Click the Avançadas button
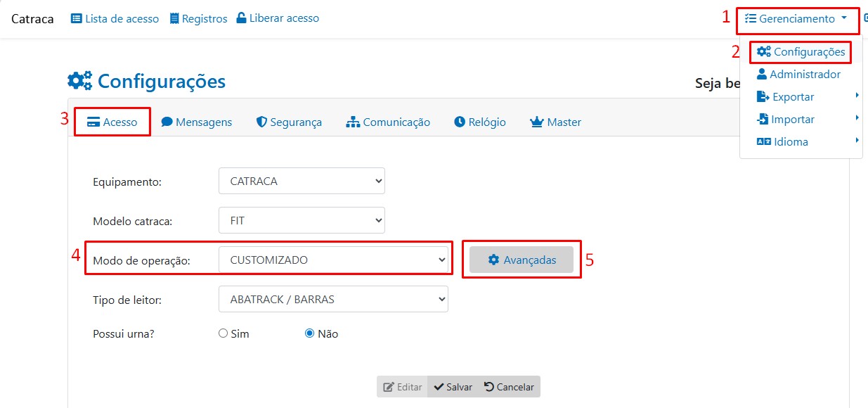Screen dimensions: 868x408 point(522,260)
